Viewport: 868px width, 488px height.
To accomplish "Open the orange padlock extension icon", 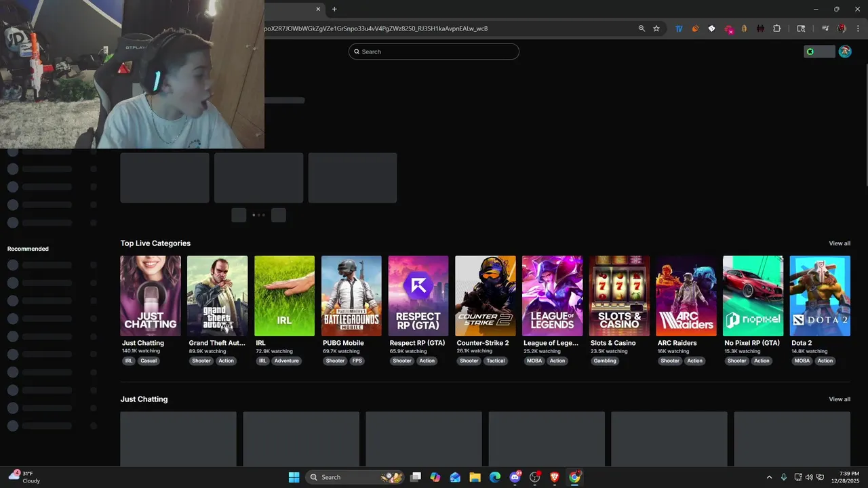I will pos(744,28).
